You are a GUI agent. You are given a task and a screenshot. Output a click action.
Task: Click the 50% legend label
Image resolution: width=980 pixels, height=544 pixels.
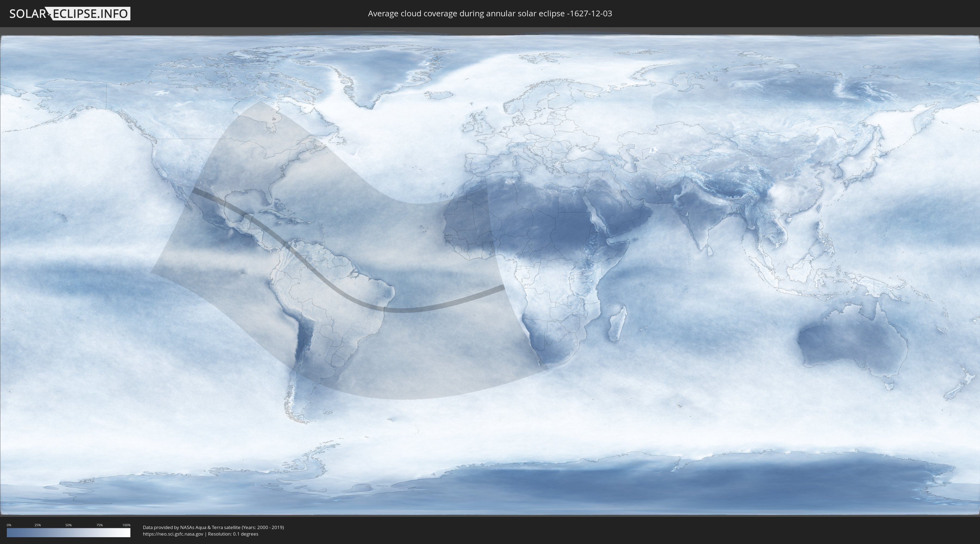pyautogui.click(x=69, y=525)
